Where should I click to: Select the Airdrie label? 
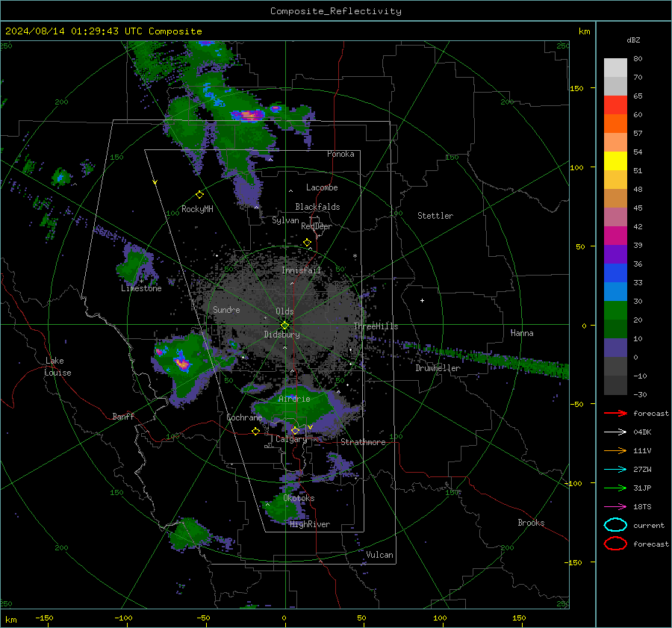pyautogui.click(x=294, y=399)
